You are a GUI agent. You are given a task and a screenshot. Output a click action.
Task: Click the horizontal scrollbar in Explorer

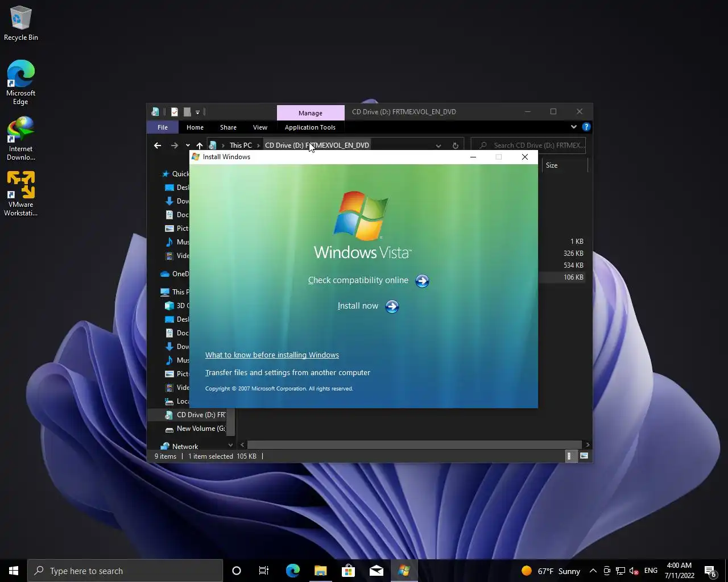(415, 444)
